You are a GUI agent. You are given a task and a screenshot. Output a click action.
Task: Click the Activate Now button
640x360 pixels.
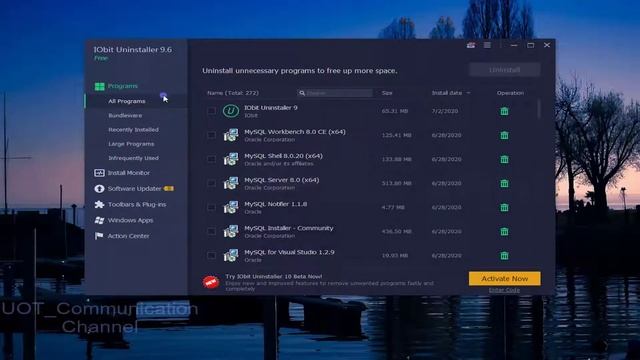(x=504, y=279)
